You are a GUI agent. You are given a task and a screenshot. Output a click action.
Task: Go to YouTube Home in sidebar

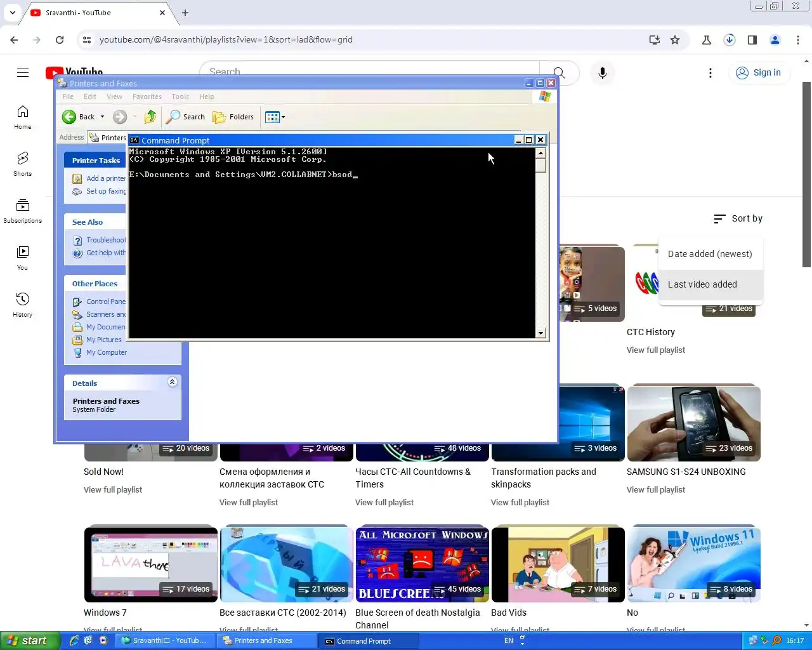click(x=23, y=117)
